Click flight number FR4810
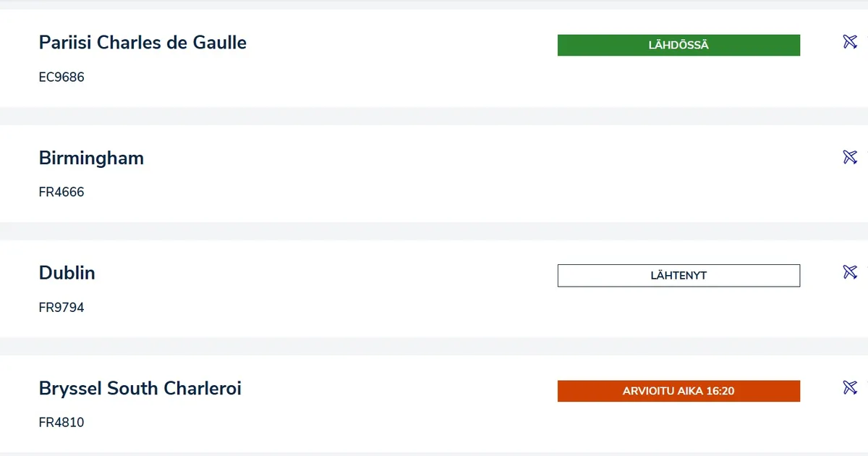The image size is (868, 456). pyautogui.click(x=61, y=423)
